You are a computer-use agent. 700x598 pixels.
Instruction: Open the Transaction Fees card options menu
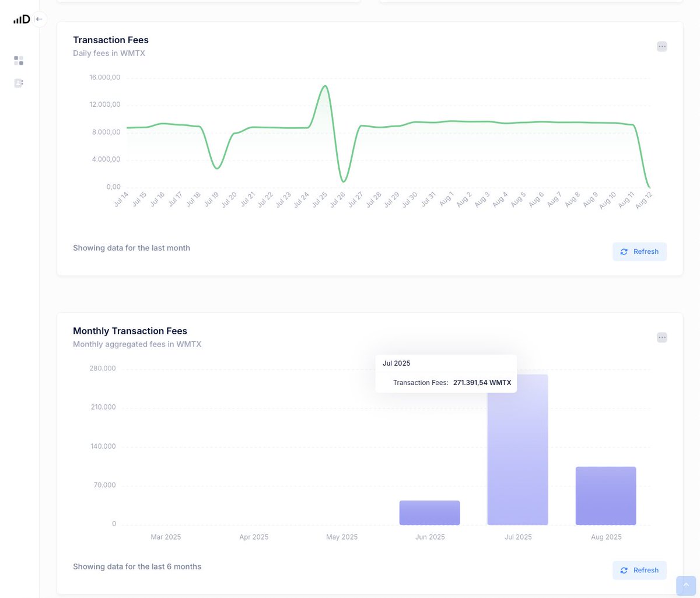coord(661,47)
